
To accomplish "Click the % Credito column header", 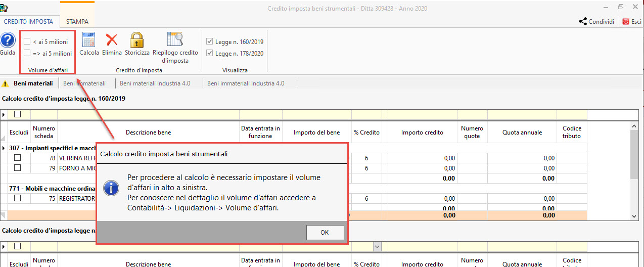I will tap(366, 132).
